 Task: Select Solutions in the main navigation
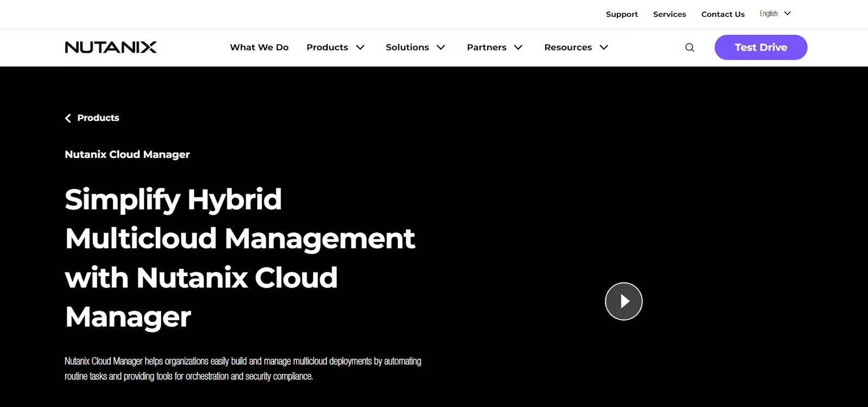407,47
